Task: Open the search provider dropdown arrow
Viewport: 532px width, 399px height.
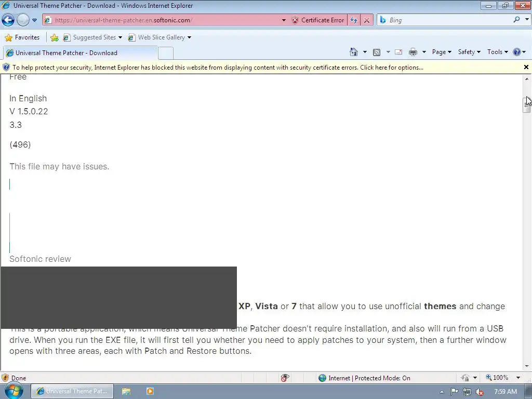Action: [x=527, y=20]
